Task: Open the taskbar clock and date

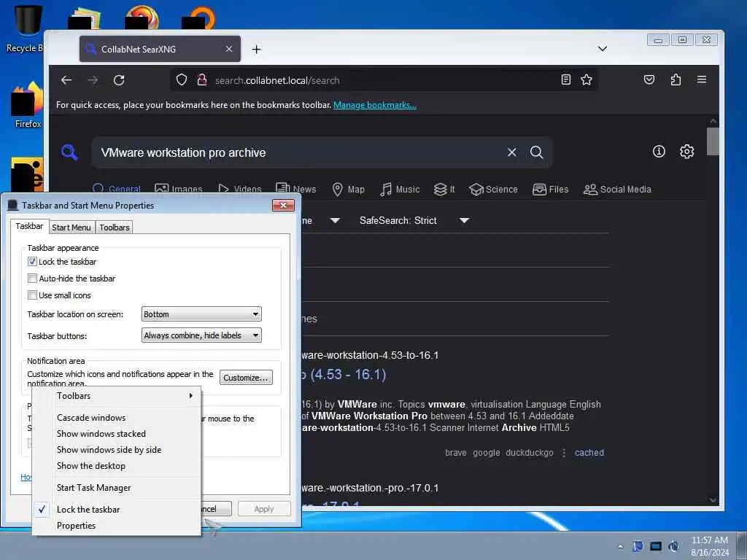Action: 709,546
